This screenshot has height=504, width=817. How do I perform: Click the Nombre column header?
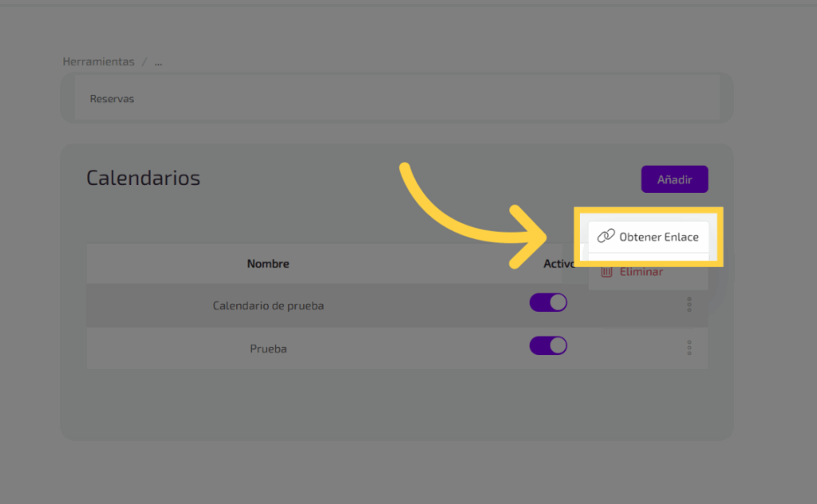[268, 263]
